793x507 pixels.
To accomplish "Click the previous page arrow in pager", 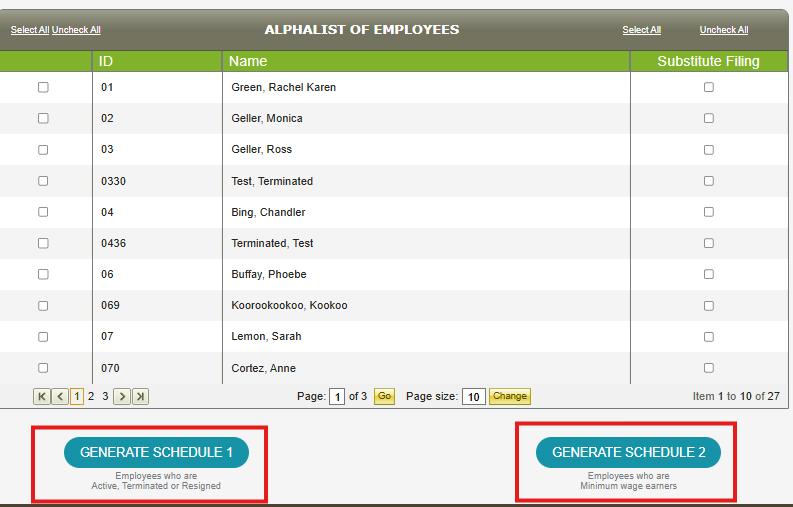I will click(60, 397).
